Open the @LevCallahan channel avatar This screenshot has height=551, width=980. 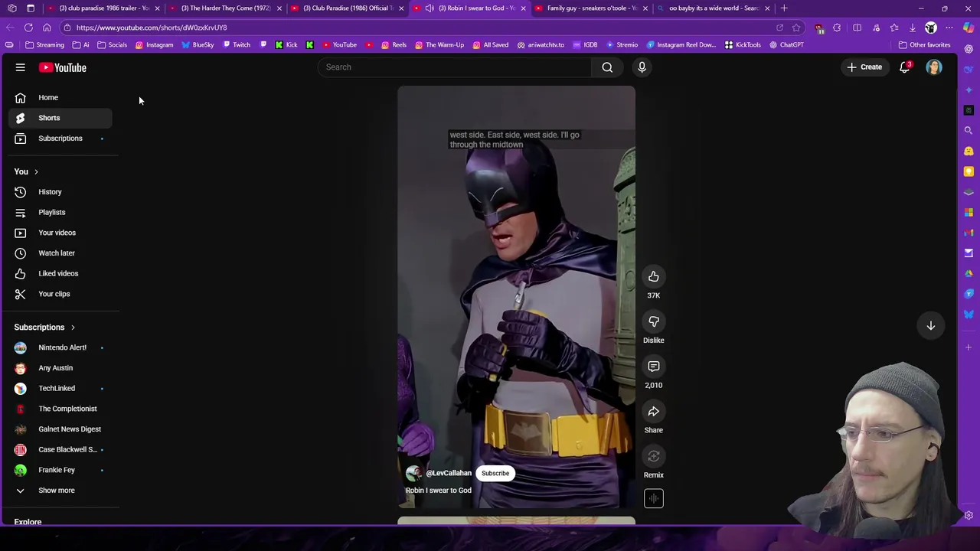(x=414, y=474)
